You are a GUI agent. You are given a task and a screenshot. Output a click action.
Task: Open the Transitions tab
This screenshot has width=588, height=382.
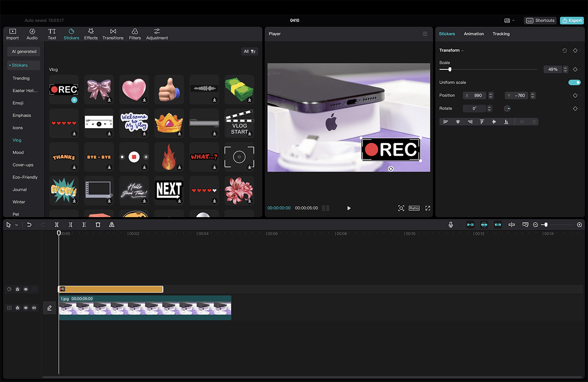(113, 34)
